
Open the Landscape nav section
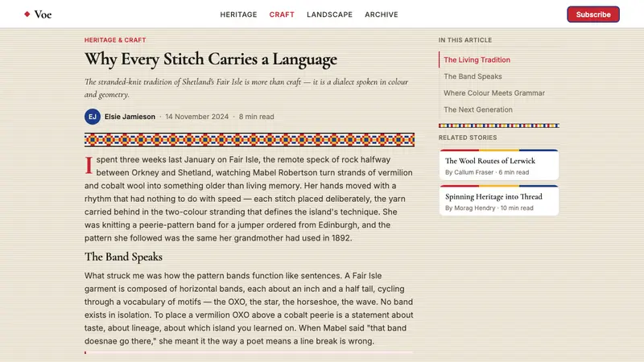(x=329, y=14)
